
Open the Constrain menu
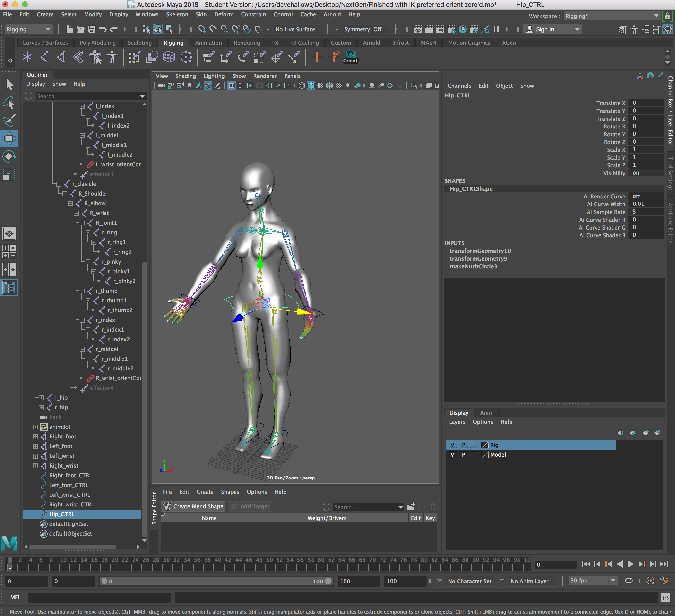point(253,14)
